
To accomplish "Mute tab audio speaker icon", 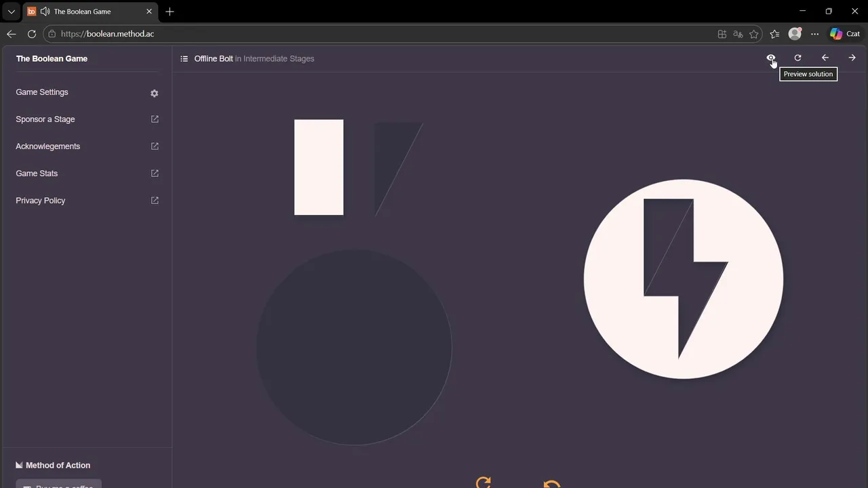I will 45,12.
